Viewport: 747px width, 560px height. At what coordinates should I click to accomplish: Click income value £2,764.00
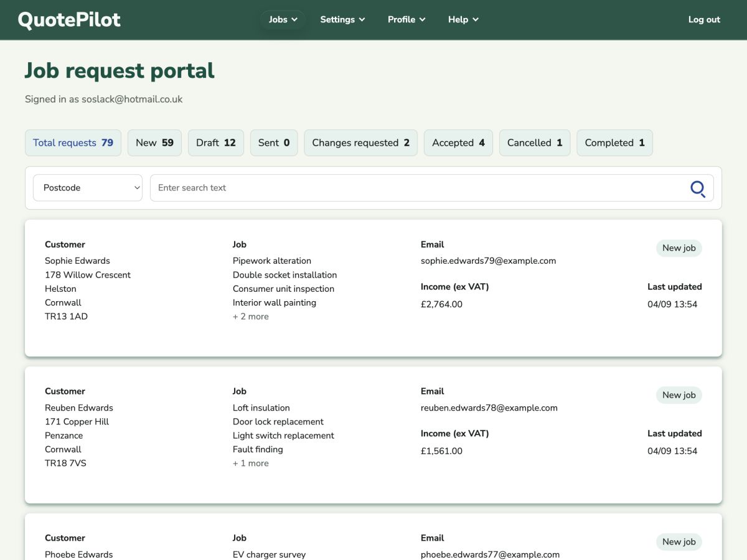(442, 304)
